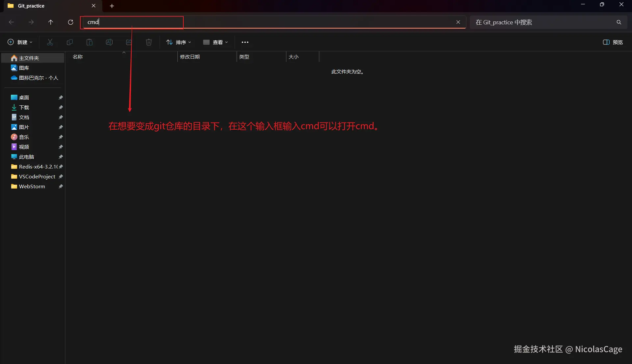Click the Refresh icon
This screenshot has width=632, height=364.
point(70,22)
